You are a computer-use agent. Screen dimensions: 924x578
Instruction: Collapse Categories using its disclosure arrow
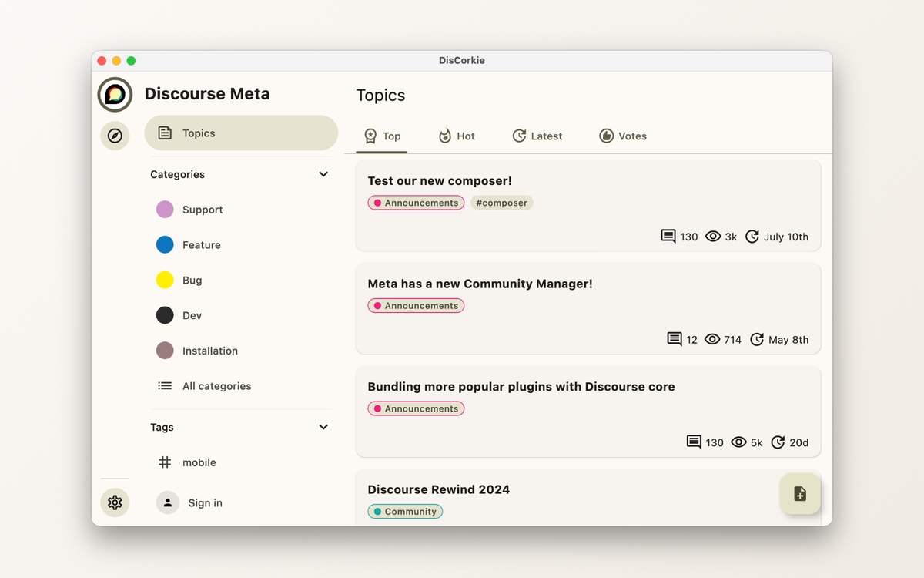323,174
